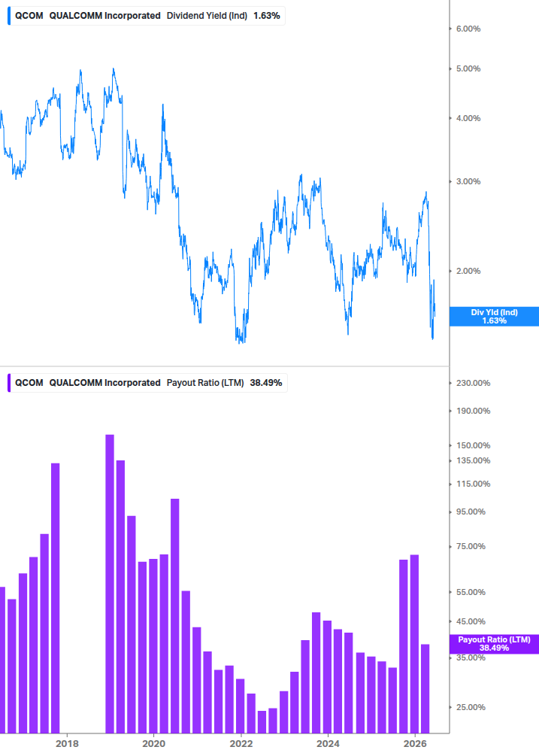Image resolution: width=539 pixels, height=756 pixels.
Task: Click the blue Dividend Yield color bar
Action: point(9,16)
